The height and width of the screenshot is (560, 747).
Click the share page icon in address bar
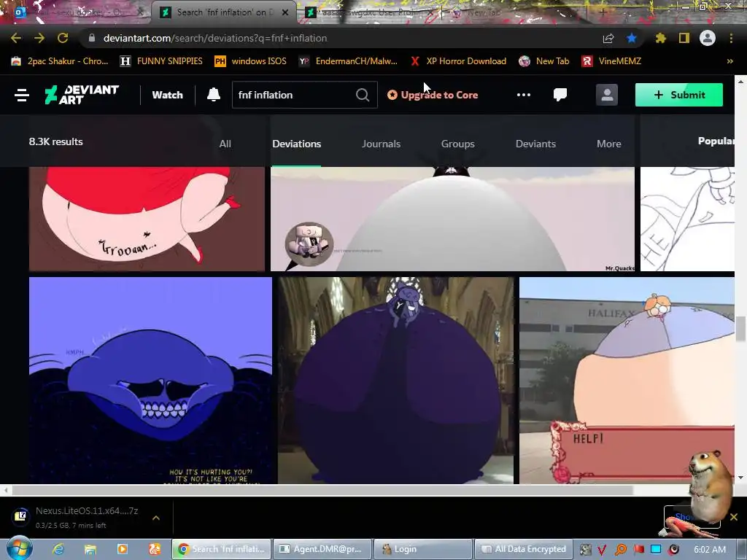(608, 38)
